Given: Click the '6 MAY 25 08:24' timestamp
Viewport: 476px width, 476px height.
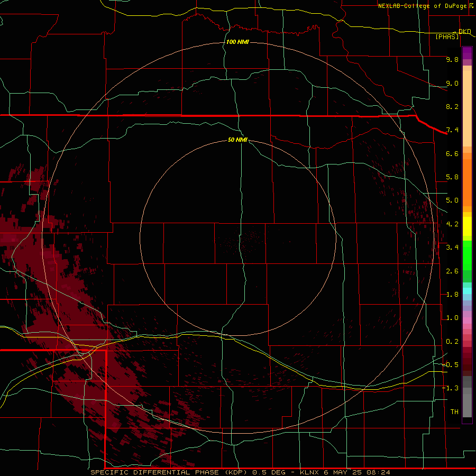Looking at the screenshot, I should [356, 472].
